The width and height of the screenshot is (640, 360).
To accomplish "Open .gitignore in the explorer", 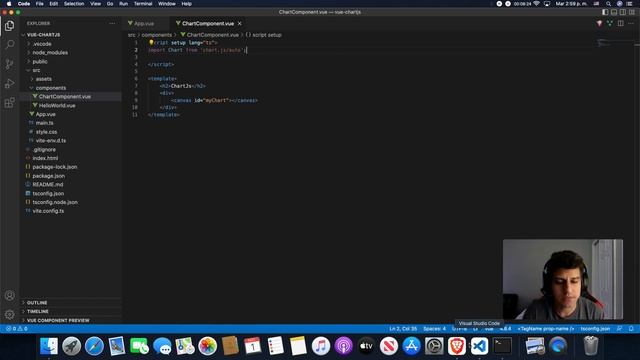I will (x=44, y=149).
